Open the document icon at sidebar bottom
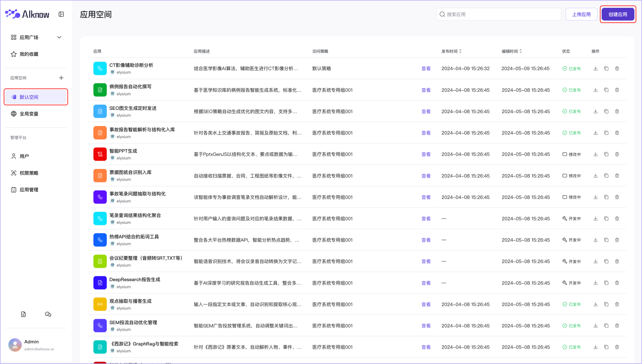Viewport: 642px width, 364px height. (23, 314)
